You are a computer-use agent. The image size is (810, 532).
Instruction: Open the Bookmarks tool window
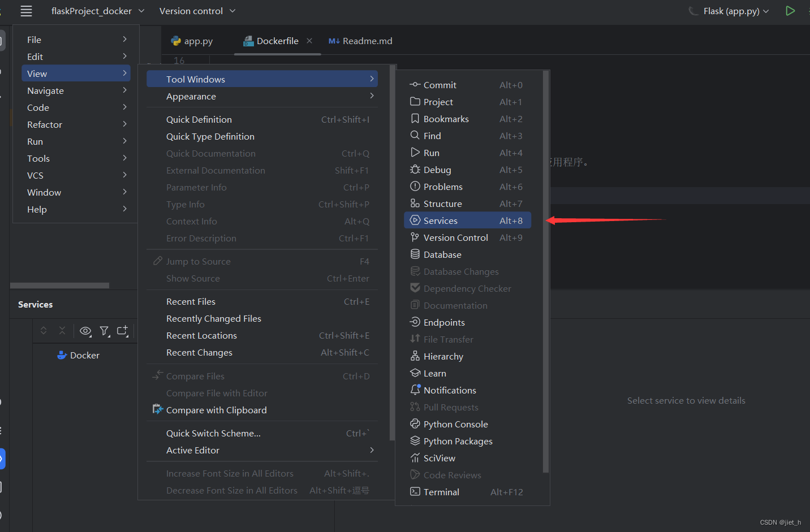click(x=467, y=119)
